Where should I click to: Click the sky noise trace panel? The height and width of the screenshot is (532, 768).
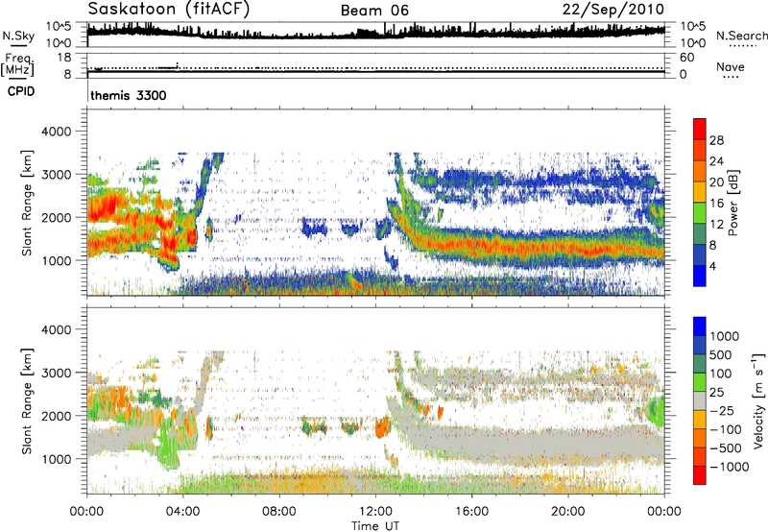pyautogui.click(x=376, y=35)
